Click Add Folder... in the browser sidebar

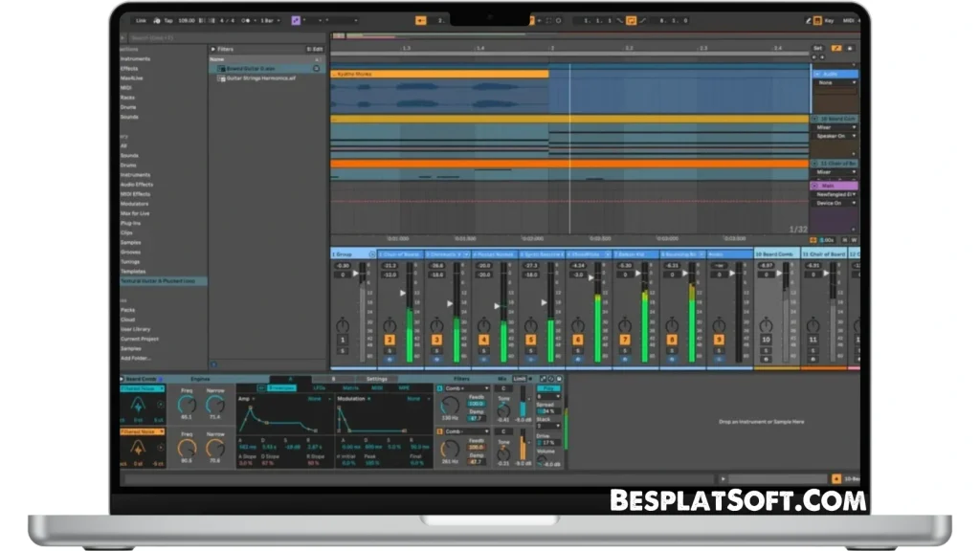click(140, 358)
